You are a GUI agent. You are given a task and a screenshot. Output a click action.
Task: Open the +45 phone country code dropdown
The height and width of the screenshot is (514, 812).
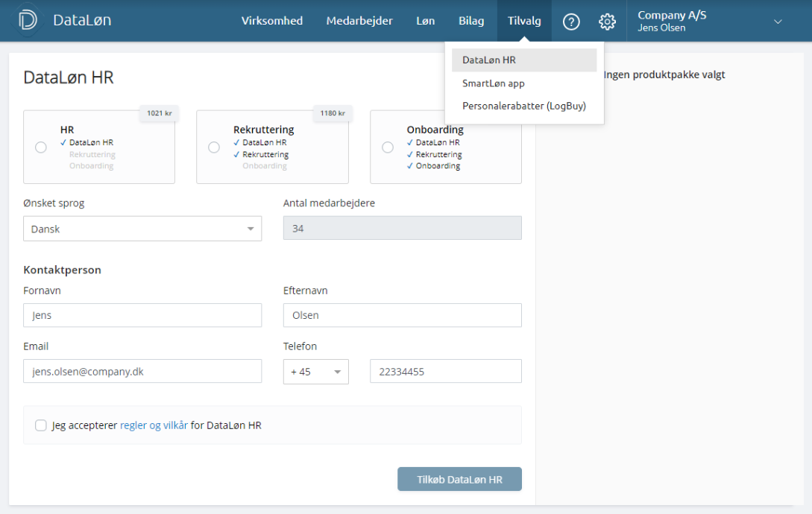315,371
